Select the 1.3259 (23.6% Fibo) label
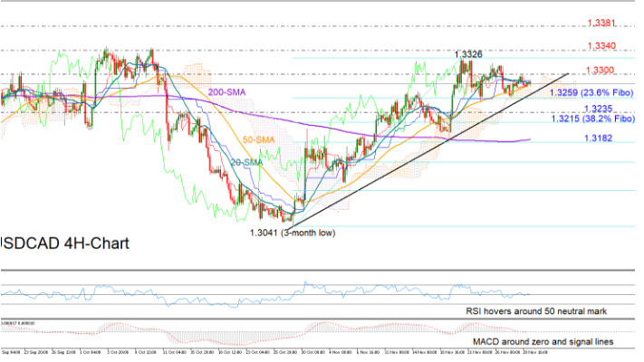644x362 pixels. click(x=591, y=92)
